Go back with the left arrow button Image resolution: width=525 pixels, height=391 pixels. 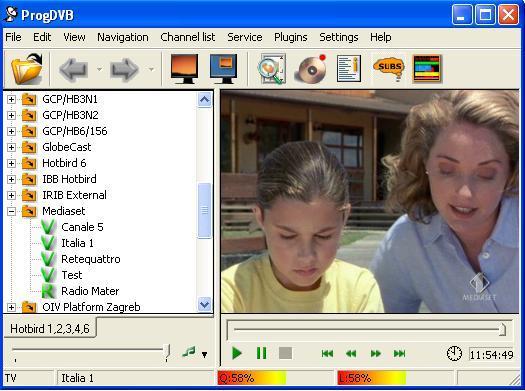[73, 70]
